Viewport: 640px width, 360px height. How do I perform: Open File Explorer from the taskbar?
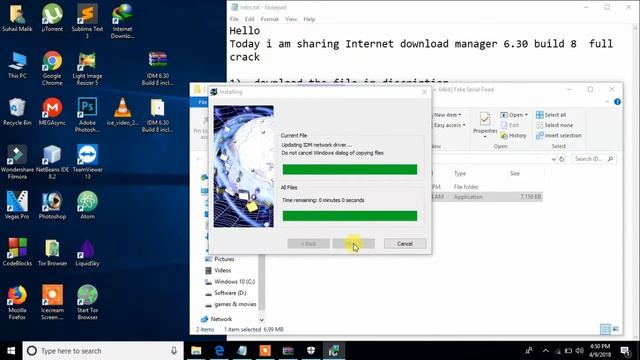click(196, 351)
